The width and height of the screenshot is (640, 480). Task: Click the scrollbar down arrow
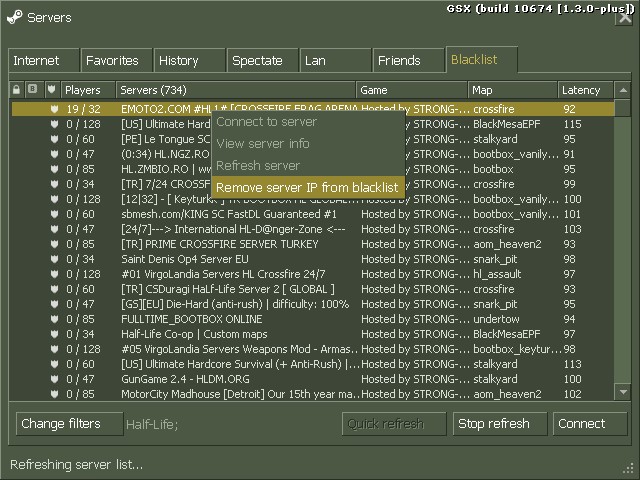[623, 392]
